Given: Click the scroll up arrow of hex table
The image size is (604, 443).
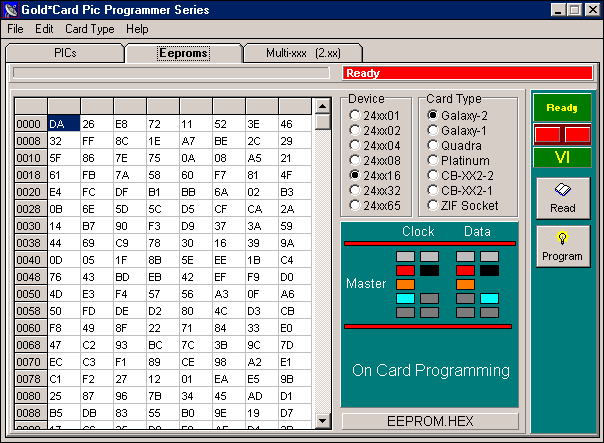Looking at the screenshot, I should pos(323,106).
